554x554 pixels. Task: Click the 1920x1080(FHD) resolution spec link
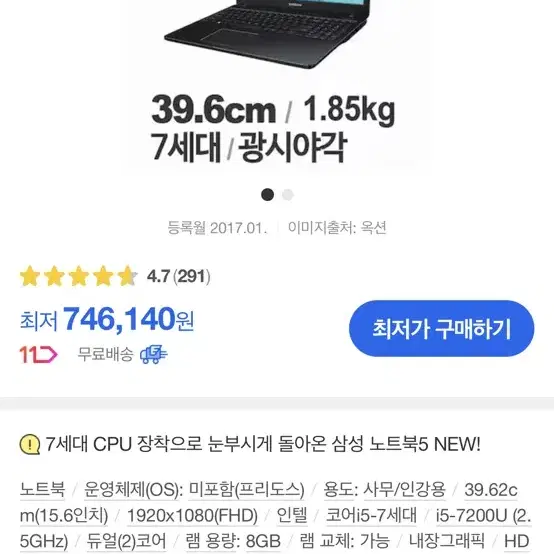coord(192,516)
